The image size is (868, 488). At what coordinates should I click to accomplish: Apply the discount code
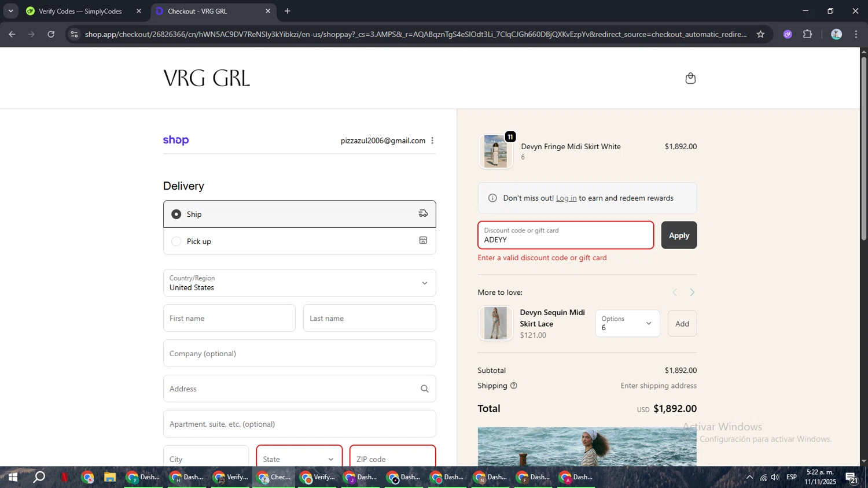679,235
